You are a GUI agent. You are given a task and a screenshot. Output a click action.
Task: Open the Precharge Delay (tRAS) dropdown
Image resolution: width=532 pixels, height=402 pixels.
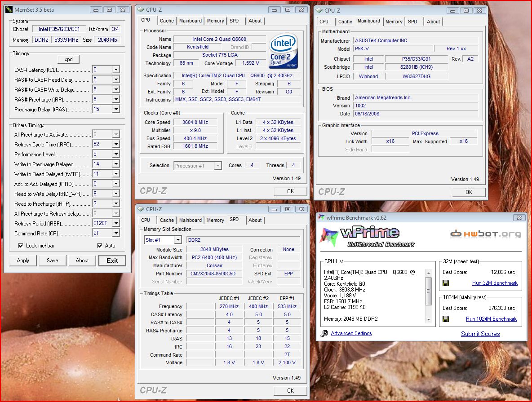click(115, 109)
